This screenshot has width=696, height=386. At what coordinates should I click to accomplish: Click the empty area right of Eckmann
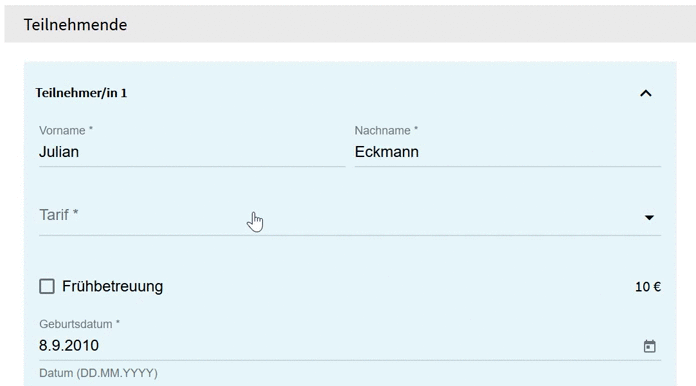540,152
